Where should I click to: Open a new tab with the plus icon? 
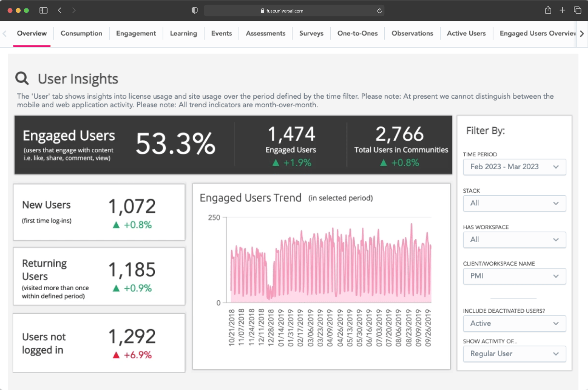[x=563, y=10]
